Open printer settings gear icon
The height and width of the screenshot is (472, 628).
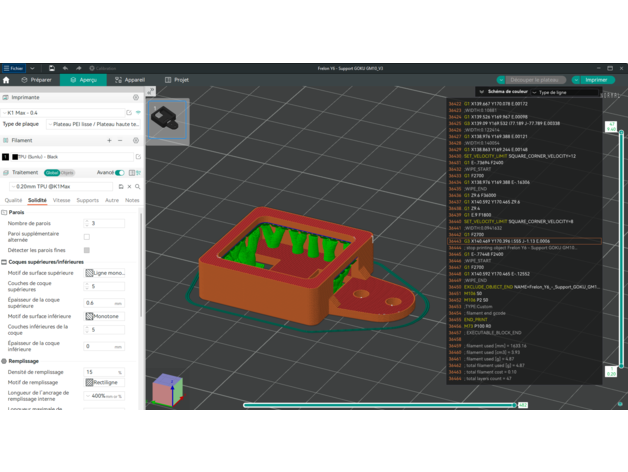pos(136,98)
